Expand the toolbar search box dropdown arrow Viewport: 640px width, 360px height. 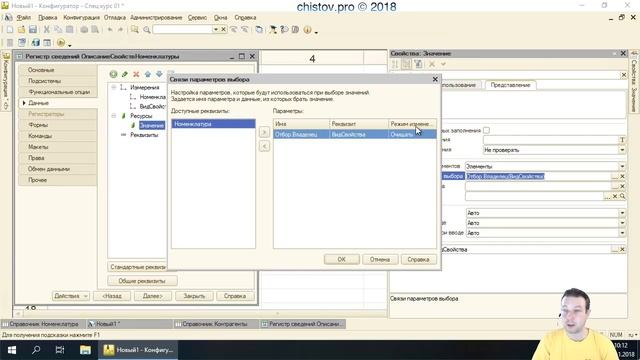click(216, 29)
